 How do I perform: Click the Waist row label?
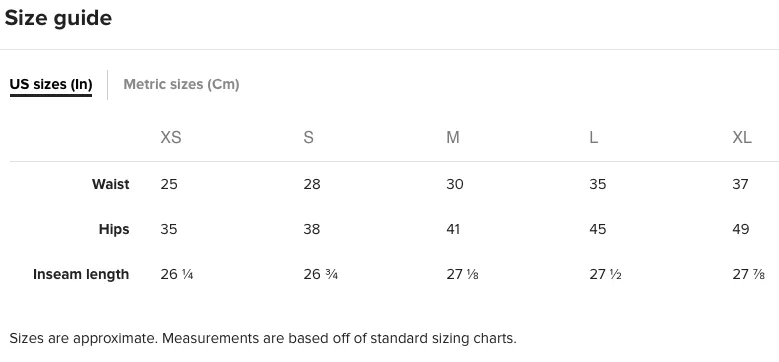click(x=111, y=184)
